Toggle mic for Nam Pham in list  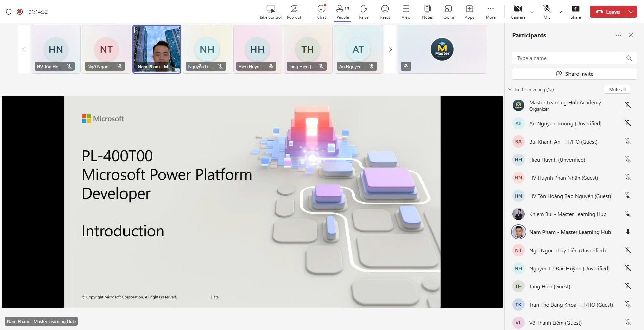point(628,232)
